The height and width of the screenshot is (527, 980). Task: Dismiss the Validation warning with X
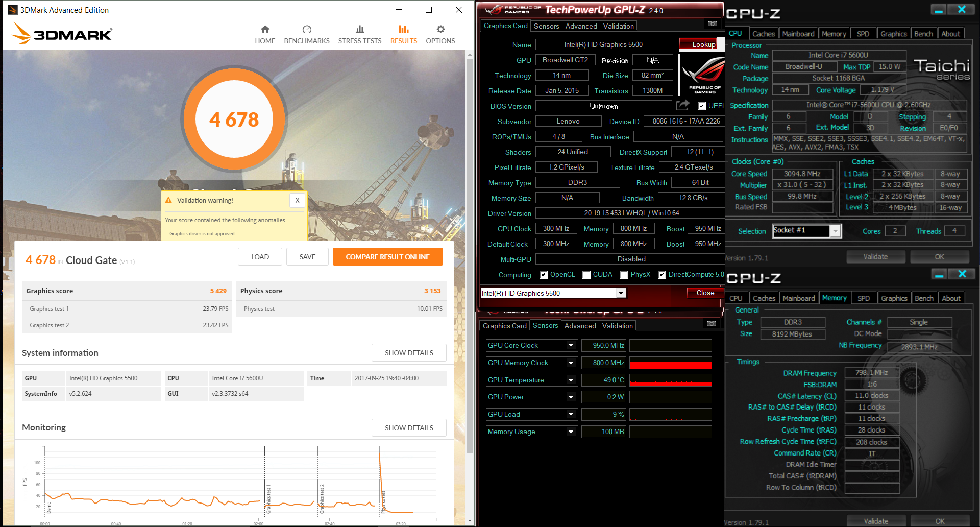[x=297, y=200]
